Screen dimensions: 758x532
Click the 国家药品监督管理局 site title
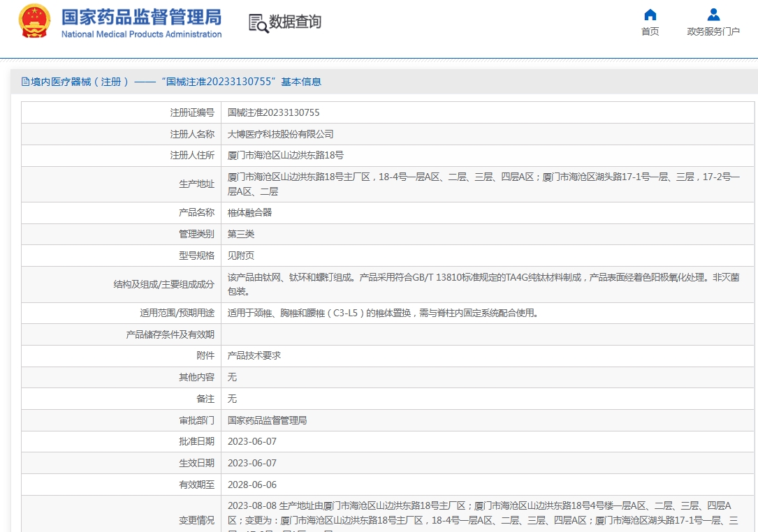tap(142, 17)
